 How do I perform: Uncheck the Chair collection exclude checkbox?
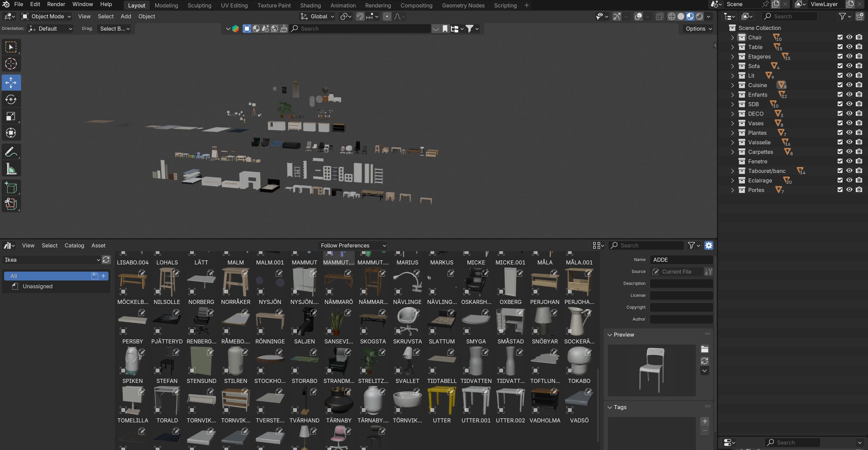[840, 37]
